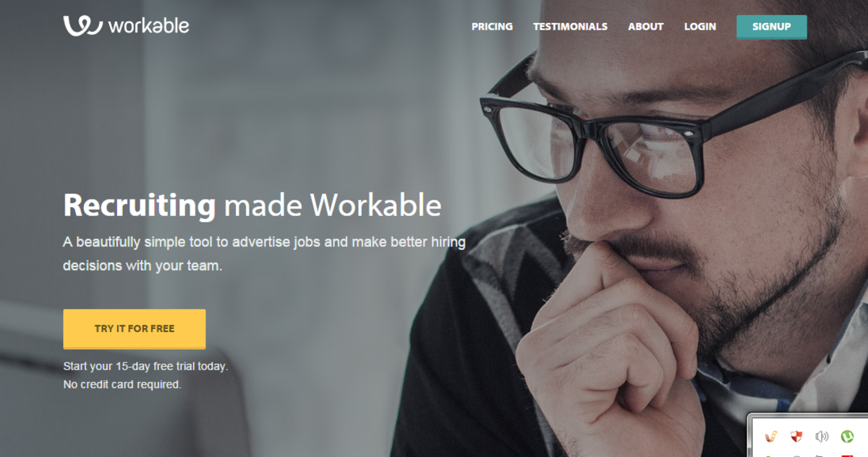Viewport: 868px width, 457px height.
Task: Open the green uTorrent tray icon
Action: pos(847,436)
